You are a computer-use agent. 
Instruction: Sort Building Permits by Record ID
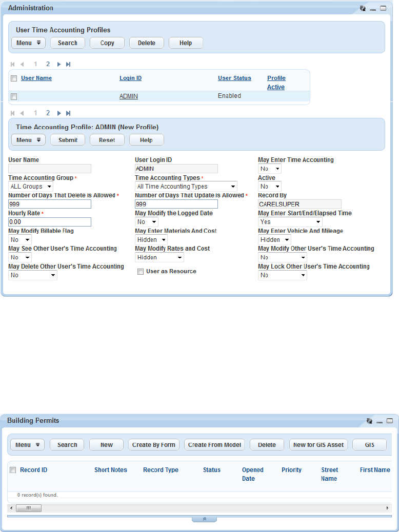pyautogui.click(x=34, y=470)
